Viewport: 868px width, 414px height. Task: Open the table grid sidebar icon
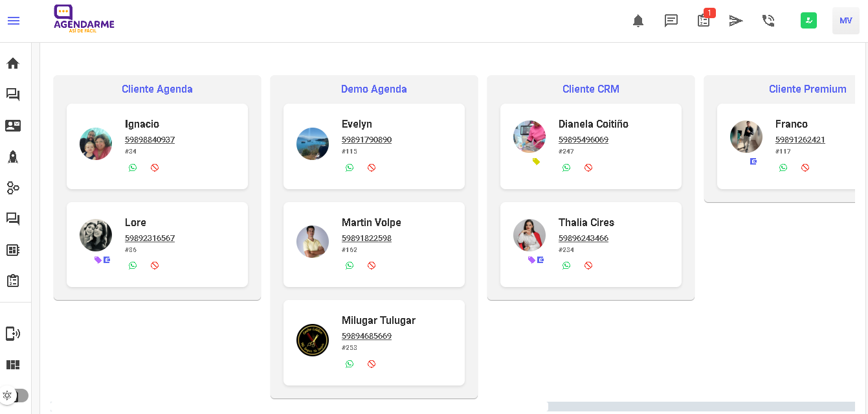pyautogui.click(x=13, y=250)
